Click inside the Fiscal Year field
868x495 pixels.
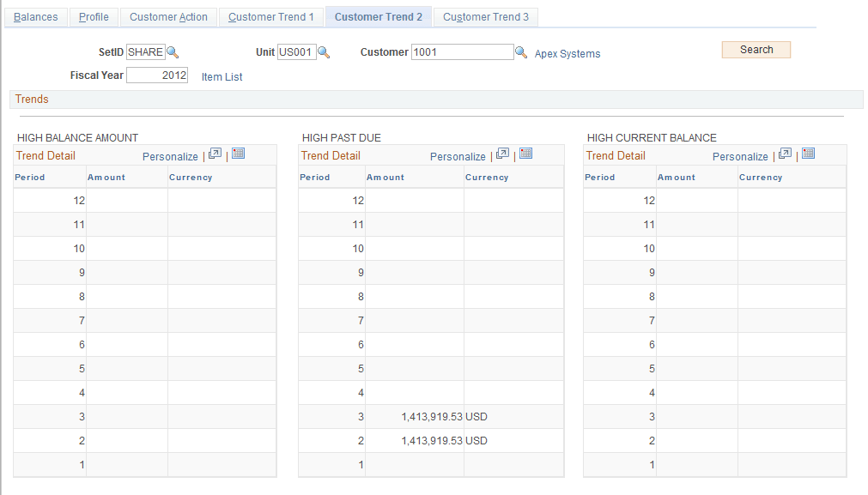pos(155,75)
